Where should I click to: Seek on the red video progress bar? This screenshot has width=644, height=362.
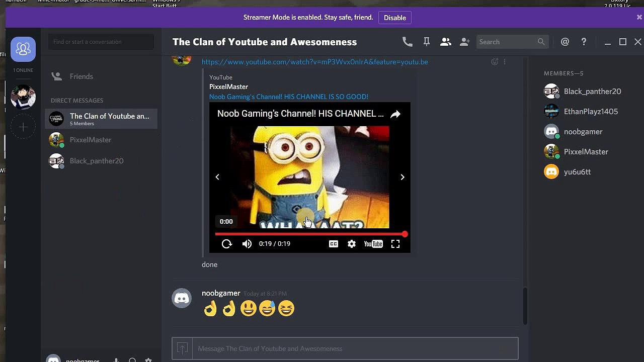click(x=310, y=234)
